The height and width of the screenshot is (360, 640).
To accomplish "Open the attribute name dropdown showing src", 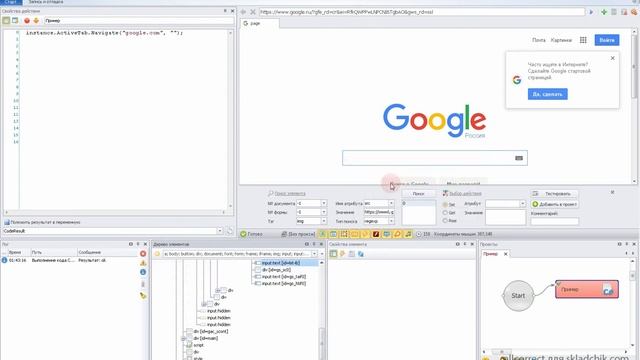I will (391, 203).
